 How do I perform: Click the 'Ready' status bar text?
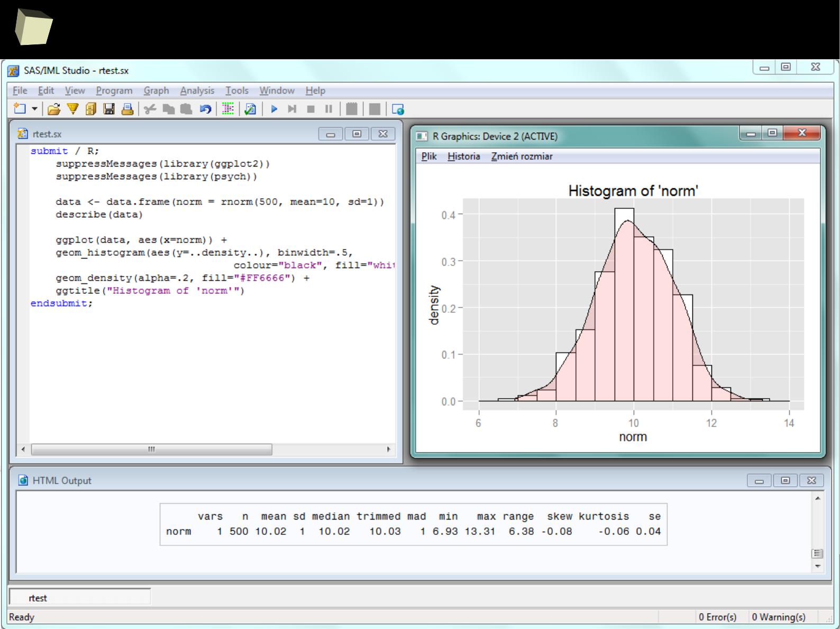tap(22, 617)
